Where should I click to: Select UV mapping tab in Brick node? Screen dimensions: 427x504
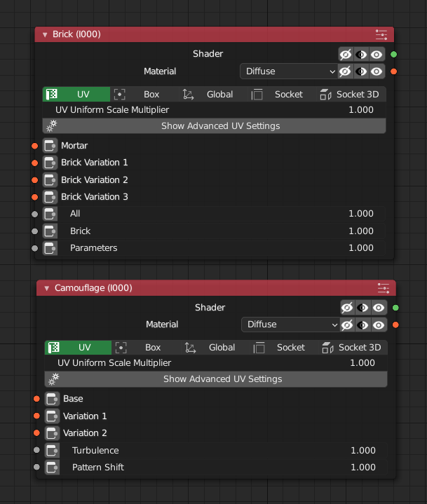click(76, 94)
